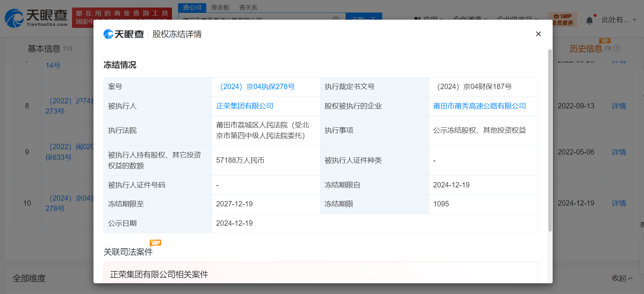Open 莆田市莆秀高速公路有限公司 link

pyautogui.click(x=479, y=106)
